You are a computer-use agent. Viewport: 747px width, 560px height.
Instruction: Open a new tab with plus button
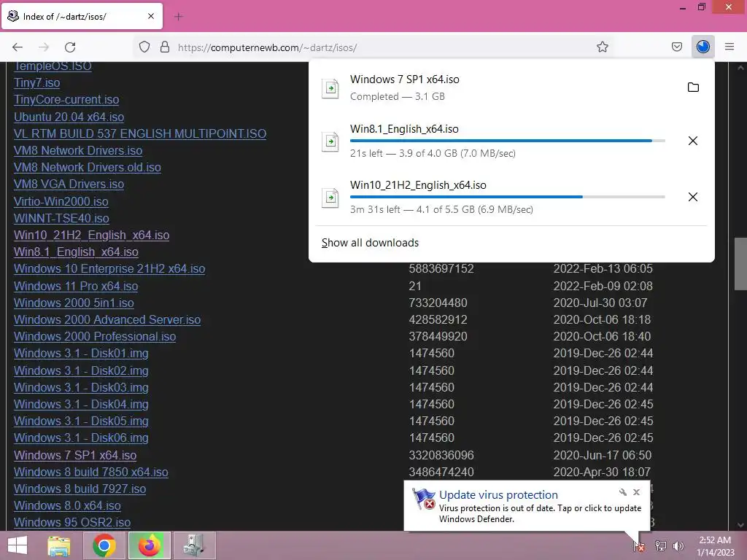click(x=179, y=17)
